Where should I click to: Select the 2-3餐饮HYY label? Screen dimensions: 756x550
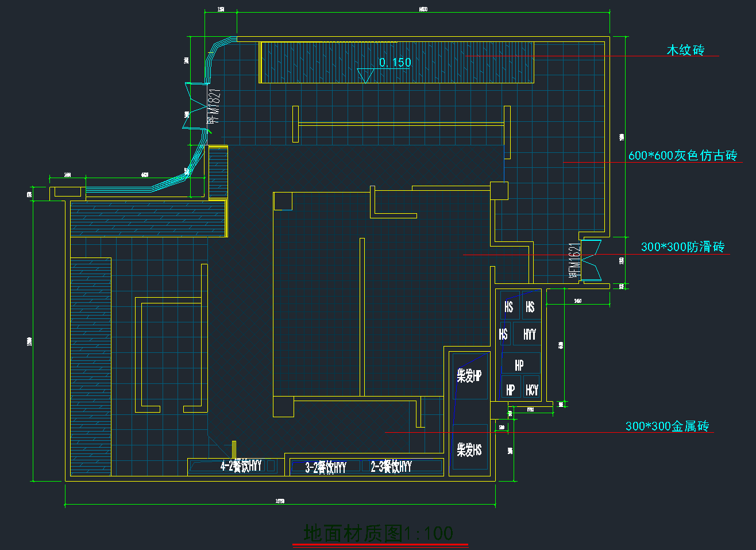point(391,466)
